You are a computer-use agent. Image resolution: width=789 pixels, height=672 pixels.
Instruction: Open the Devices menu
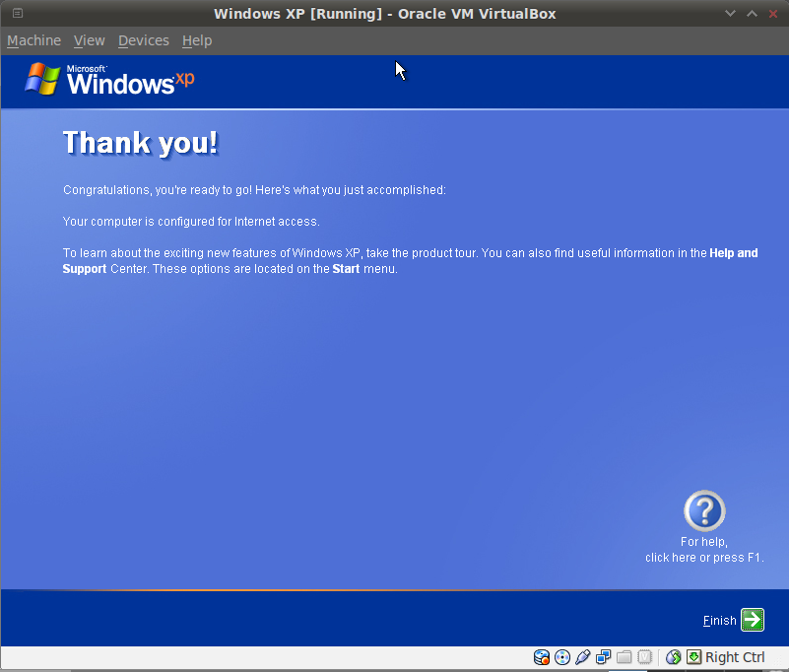[144, 40]
